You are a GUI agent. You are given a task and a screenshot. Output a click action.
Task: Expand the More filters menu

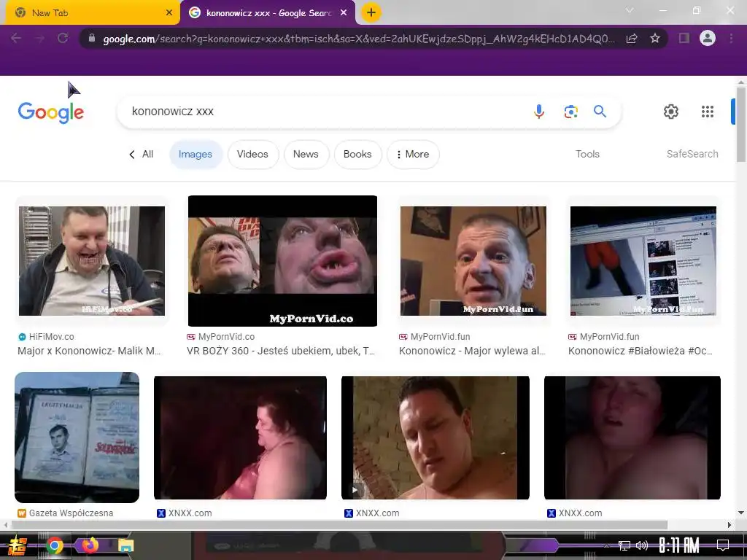(413, 155)
